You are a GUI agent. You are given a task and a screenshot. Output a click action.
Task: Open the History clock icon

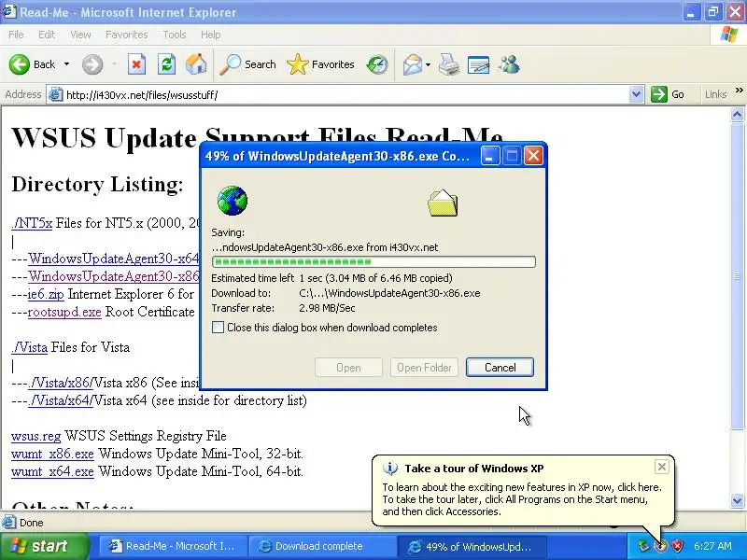click(x=377, y=64)
